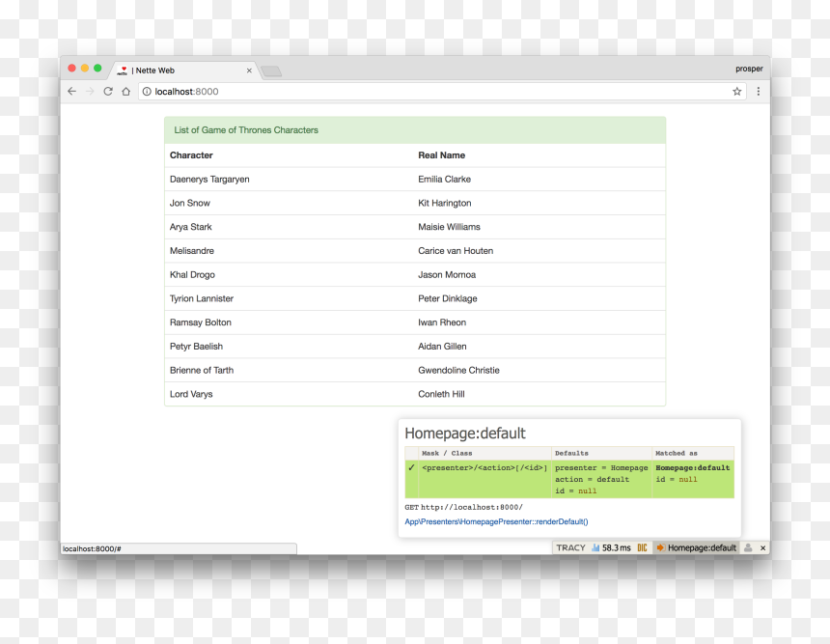
Task: Select the Peter Dinklage cell
Action: tap(539, 298)
